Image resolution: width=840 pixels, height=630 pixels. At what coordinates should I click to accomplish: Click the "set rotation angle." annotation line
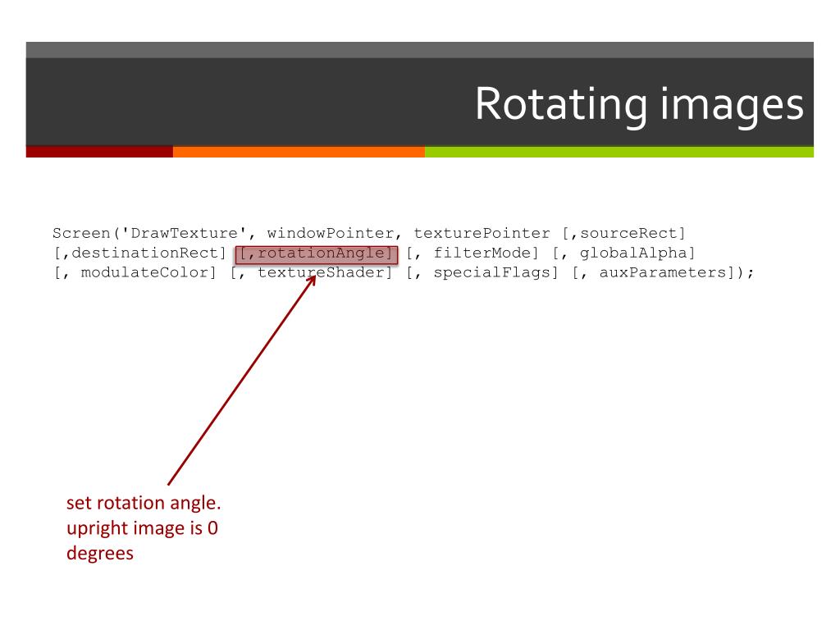(144, 503)
